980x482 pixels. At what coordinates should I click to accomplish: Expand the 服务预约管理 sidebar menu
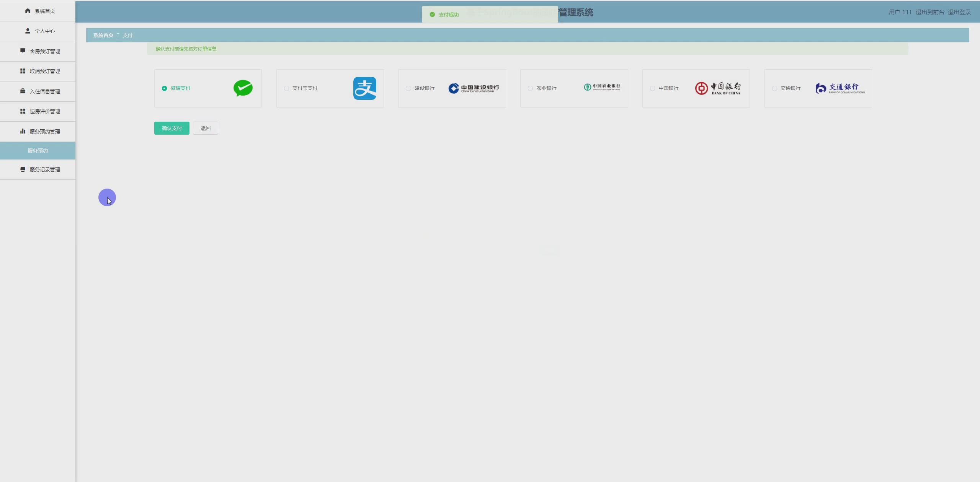[x=45, y=131]
